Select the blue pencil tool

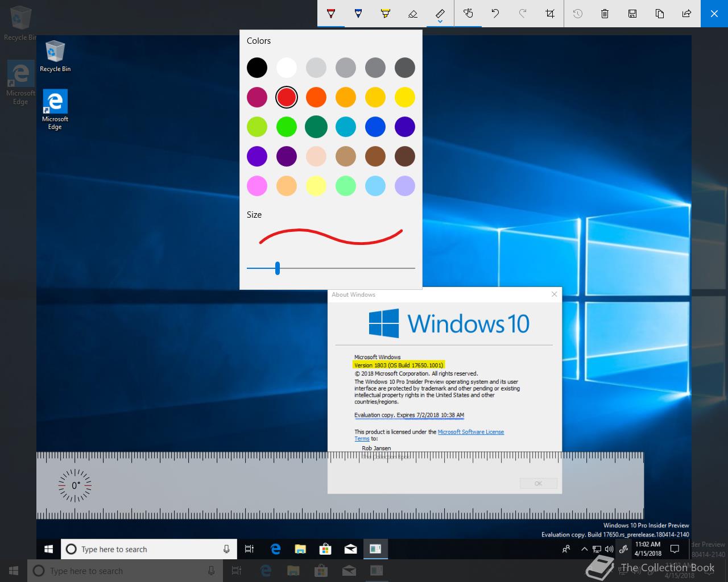click(x=358, y=14)
